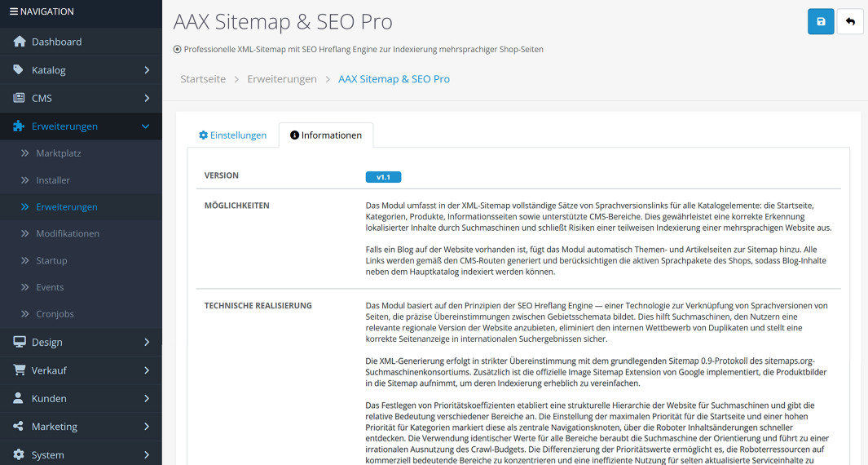Expand the Katalog menu chevron
868x465 pixels.
(147, 70)
